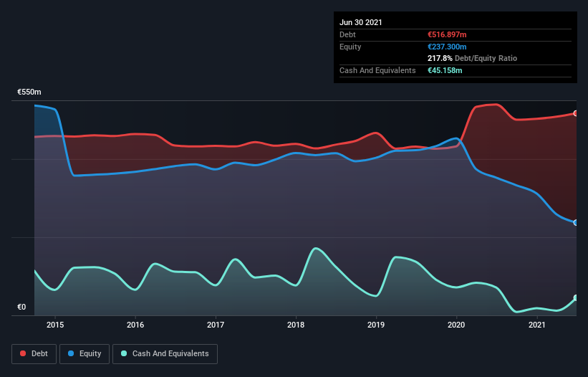This screenshot has height=377, width=588.
Task: Select the 2018 x-axis label
Action: (x=296, y=325)
